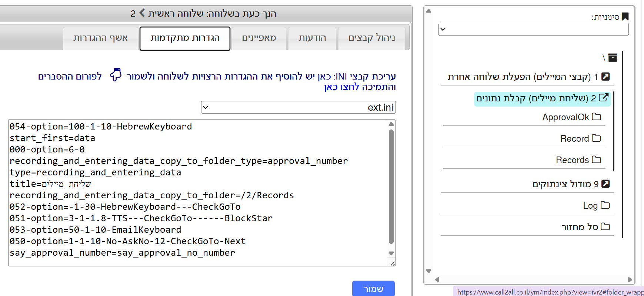Click the Record folder icon
Image resolution: width=644 pixels, height=296 pixels.
(x=596, y=138)
